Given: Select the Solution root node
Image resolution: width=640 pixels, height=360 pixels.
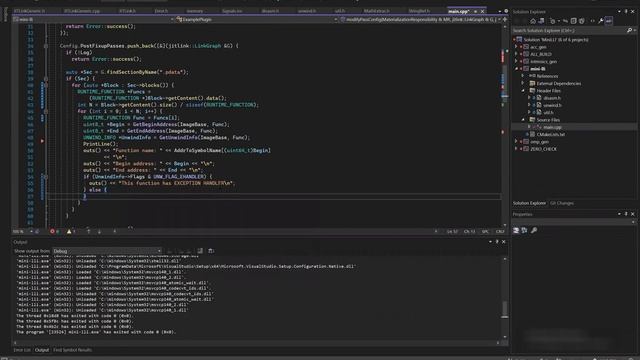Looking at the screenshot, I should click(556, 40).
